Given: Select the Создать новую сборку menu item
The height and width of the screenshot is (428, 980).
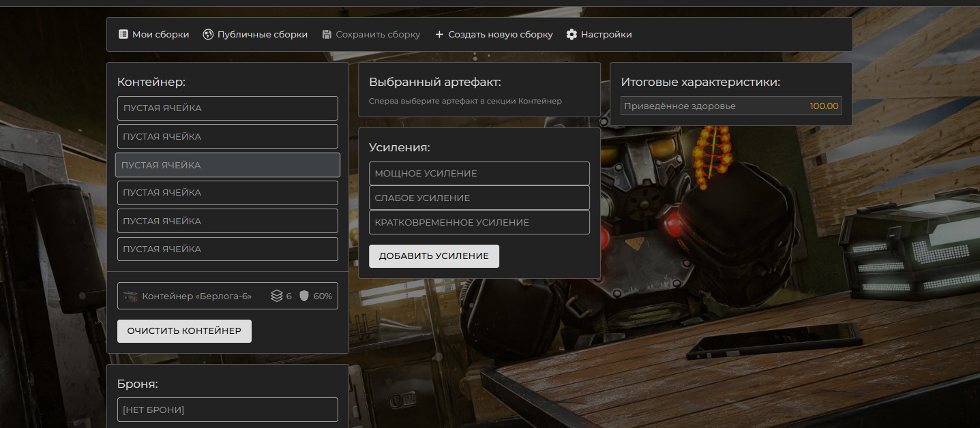Looking at the screenshot, I should pyautogui.click(x=494, y=34).
